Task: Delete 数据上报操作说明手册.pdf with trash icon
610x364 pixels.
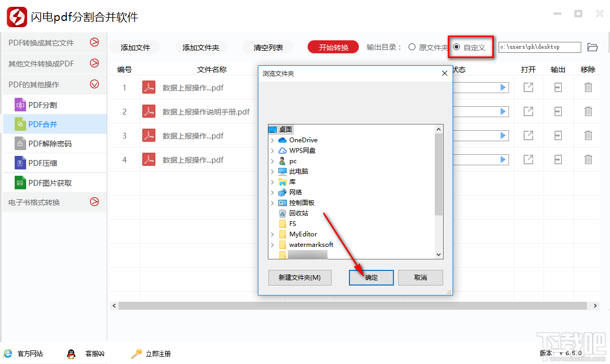Action: click(589, 111)
